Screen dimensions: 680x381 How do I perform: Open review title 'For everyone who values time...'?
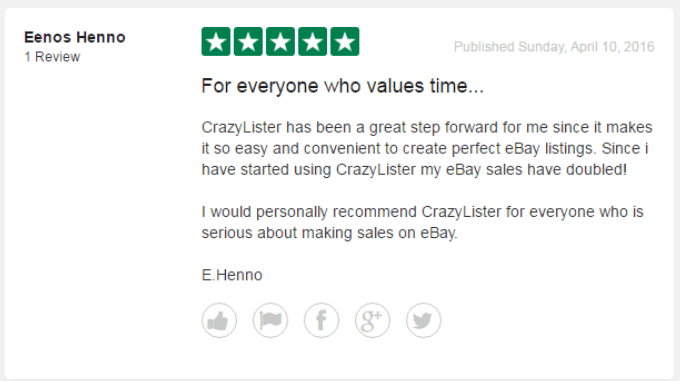click(342, 86)
